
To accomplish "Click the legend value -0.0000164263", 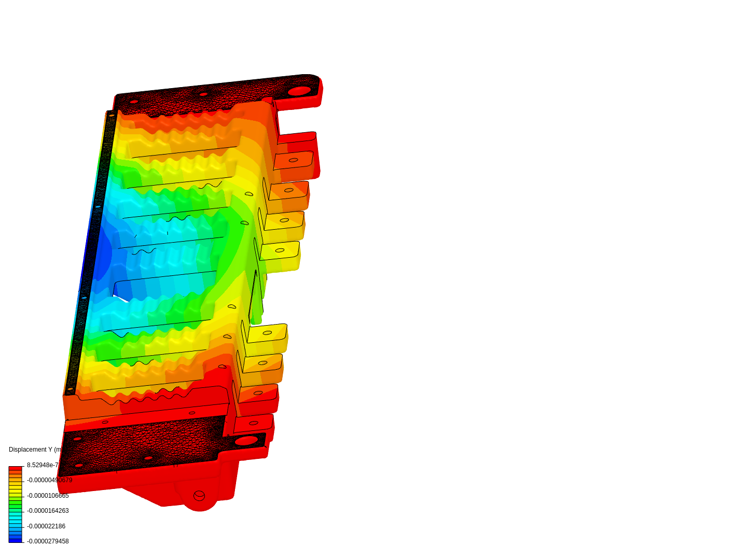I will pos(48,511).
